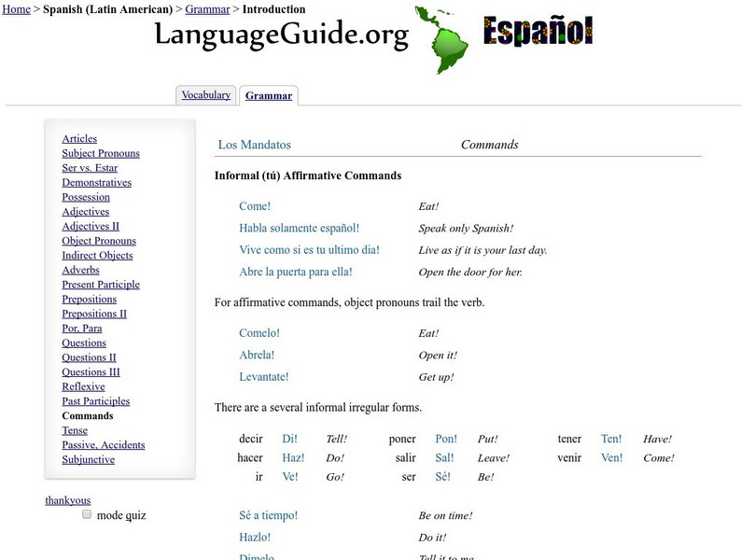Open the Subjunctive lesson
Screen dimensions: 741x560
(88, 460)
